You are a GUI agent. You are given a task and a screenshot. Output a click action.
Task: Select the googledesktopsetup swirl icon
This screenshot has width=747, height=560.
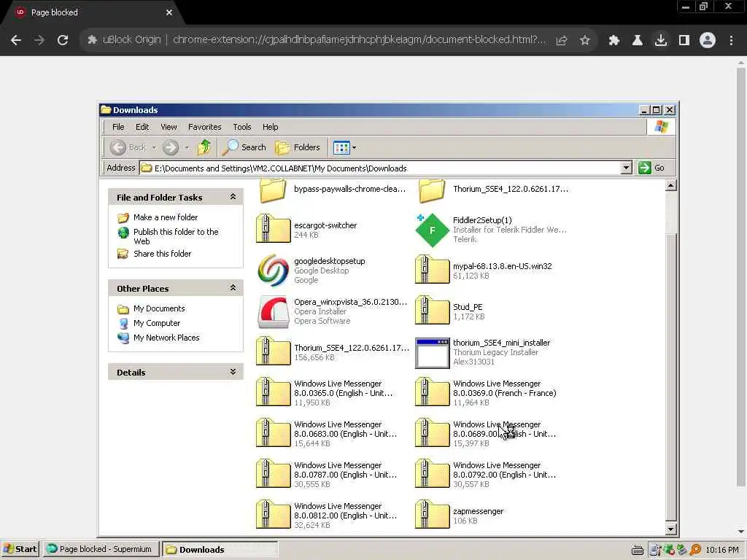[273, 270]
